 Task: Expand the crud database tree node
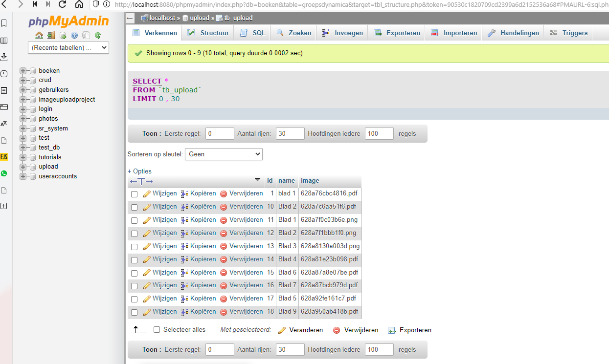[x=23, y=80]
